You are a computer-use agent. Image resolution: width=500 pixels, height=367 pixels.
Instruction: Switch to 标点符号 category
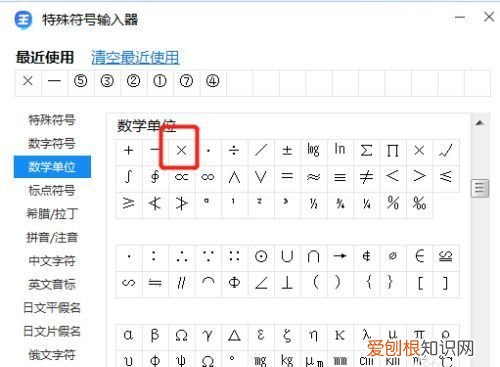pyautogui.click(x=52, y=191)
